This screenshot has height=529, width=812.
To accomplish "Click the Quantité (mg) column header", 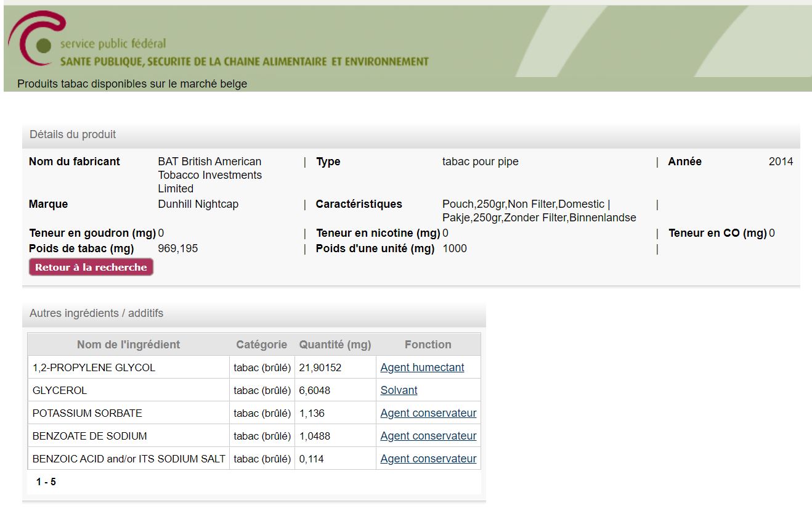I will point(335,345).
